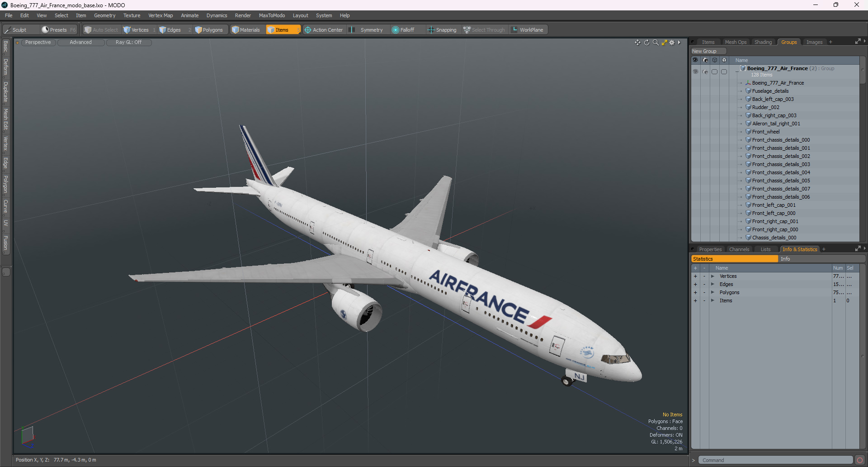
Task: Add a new tab in the Groups panel row
Action: [x=830, y=42]
